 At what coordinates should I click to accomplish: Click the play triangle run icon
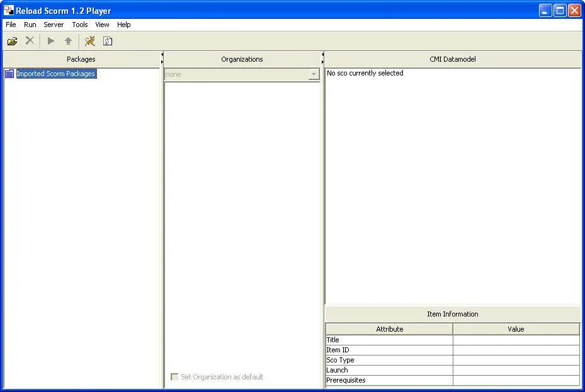tap(51, 41)
